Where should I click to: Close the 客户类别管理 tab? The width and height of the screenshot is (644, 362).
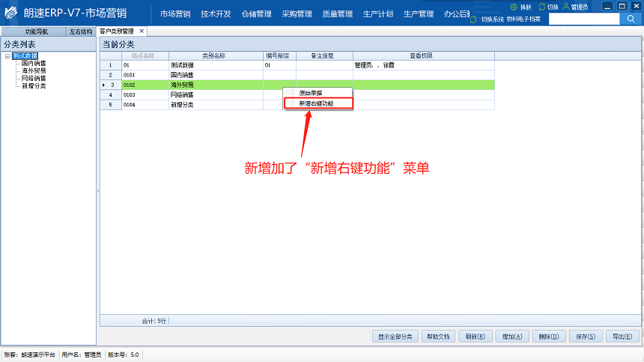click(141, 31)
